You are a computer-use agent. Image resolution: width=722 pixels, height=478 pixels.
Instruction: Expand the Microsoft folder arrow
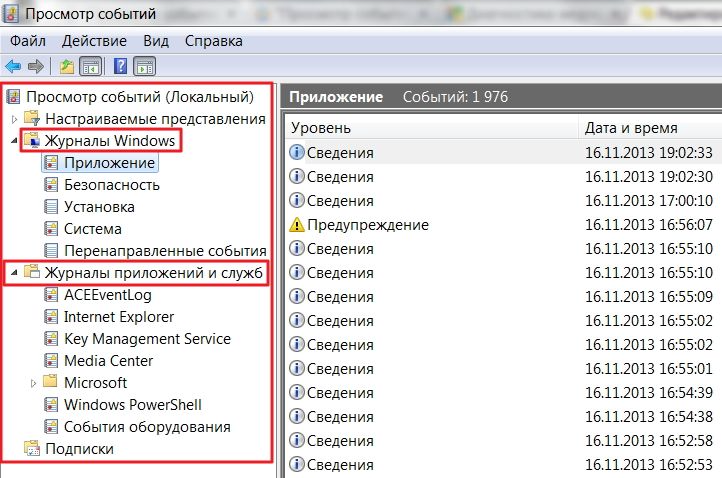pyautogui.click(x=33, y=383)
